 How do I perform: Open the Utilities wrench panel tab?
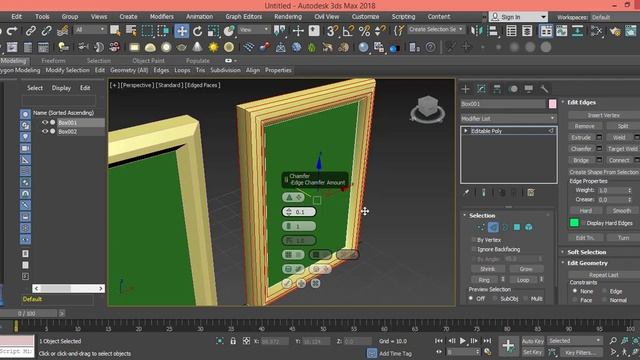coord(544,89)
